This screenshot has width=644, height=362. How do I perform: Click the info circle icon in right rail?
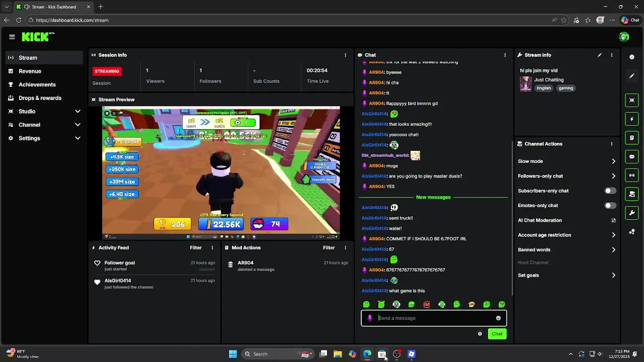(x=632, y=57)
